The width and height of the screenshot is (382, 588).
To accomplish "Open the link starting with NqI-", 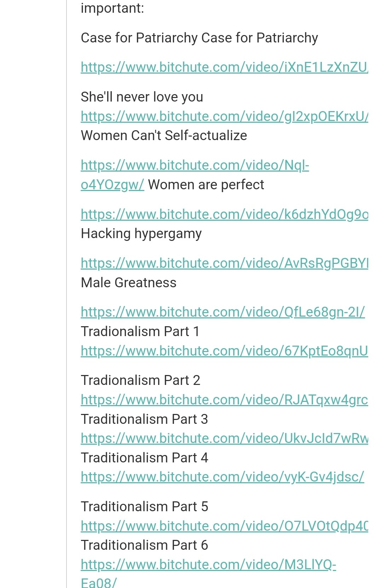I will 195,165.
